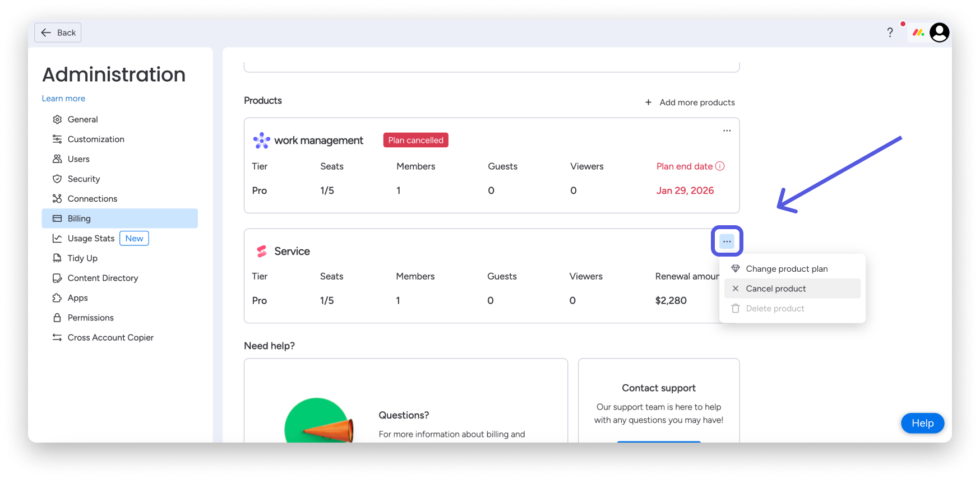This screenshot has height=479, width=980.
Task: Toggle the Service product three-dot menu
Action: (727, 241)
